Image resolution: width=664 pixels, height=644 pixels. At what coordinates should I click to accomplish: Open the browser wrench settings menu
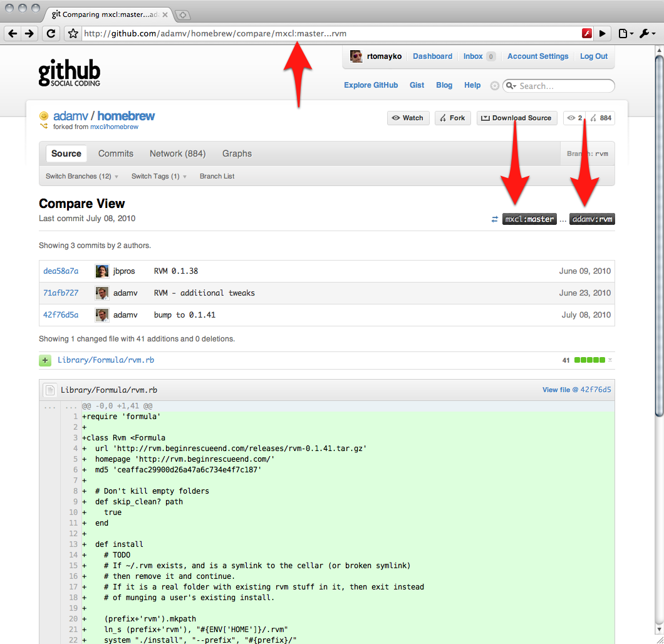point(646,34)
